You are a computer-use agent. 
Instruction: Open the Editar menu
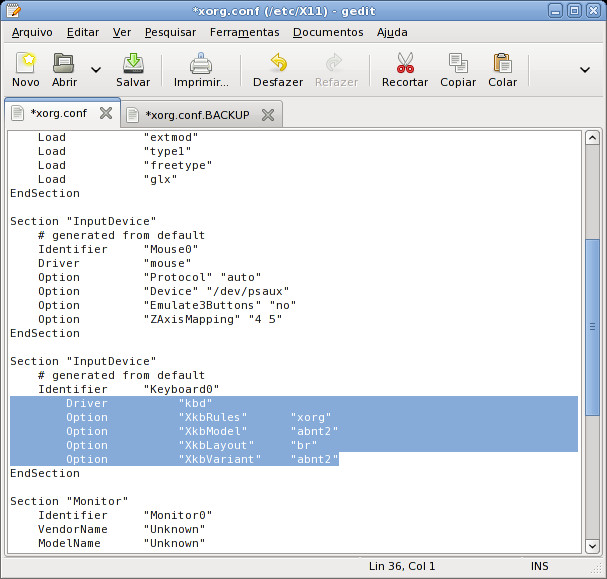tap(83, 33)
